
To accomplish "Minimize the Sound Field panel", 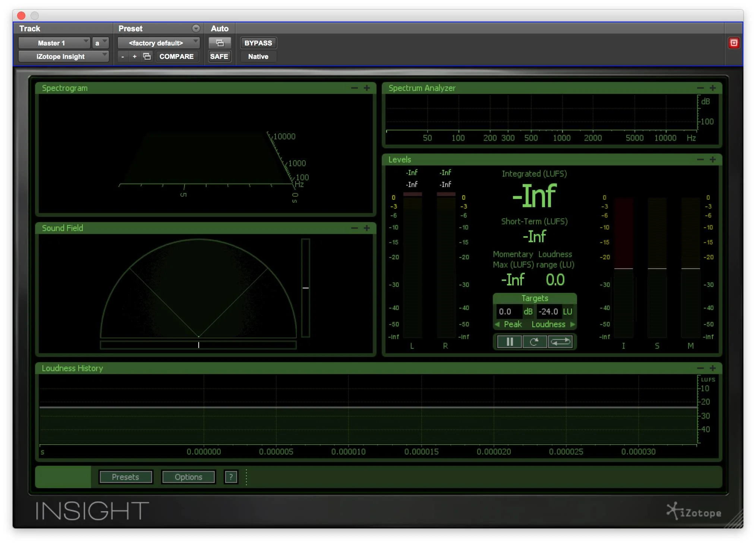I will point(354,228).
